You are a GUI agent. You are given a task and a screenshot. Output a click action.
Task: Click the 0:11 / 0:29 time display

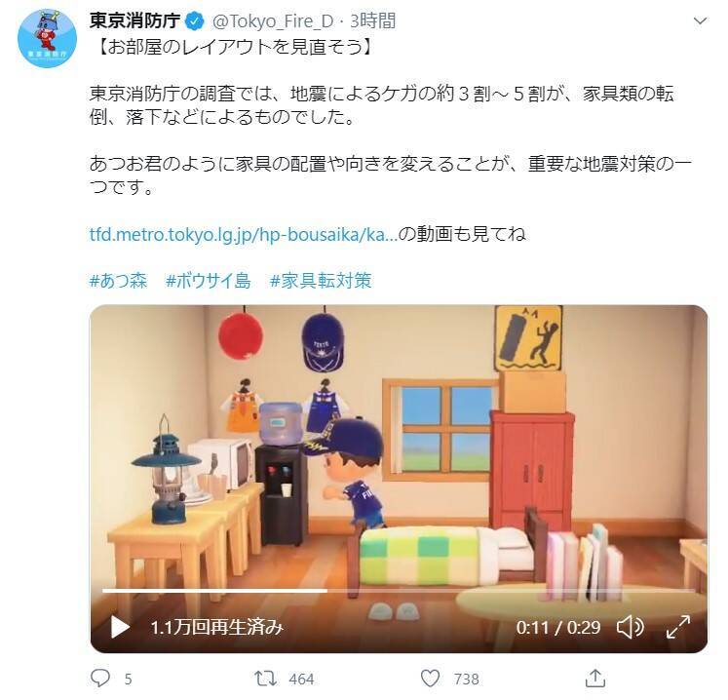tap(558, 628)
